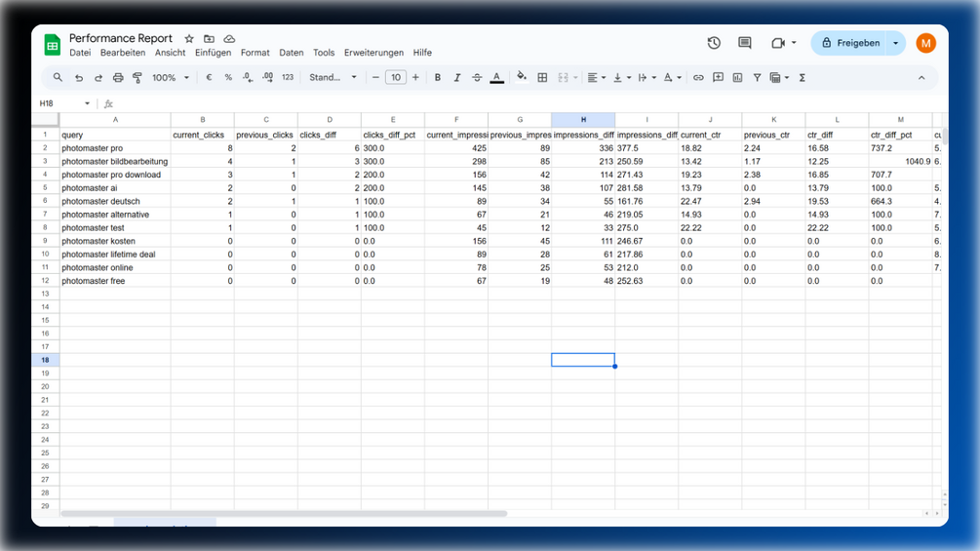Open text rotation dropdown
The width and height of the screenshot is (980, 551).
[672, 77]
